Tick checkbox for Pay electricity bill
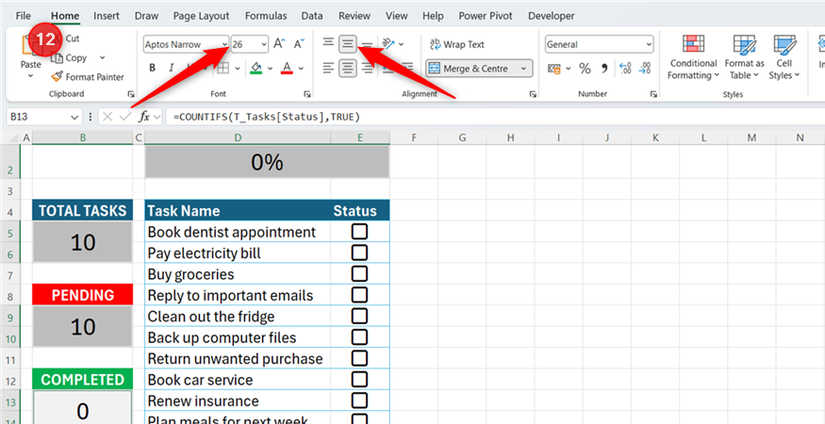Viewport: 825px width, 424px height. pos(360,253)
